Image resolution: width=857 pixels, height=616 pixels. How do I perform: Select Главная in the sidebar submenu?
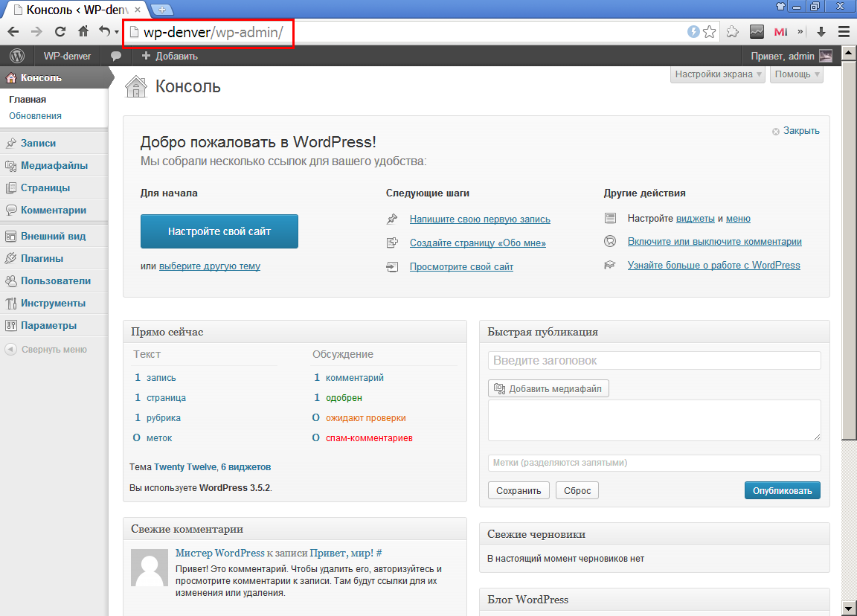(28, 100)
